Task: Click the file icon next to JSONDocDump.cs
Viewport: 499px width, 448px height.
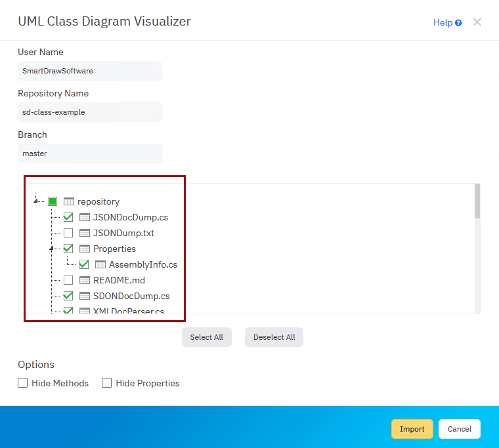Action: pos(85,217)
